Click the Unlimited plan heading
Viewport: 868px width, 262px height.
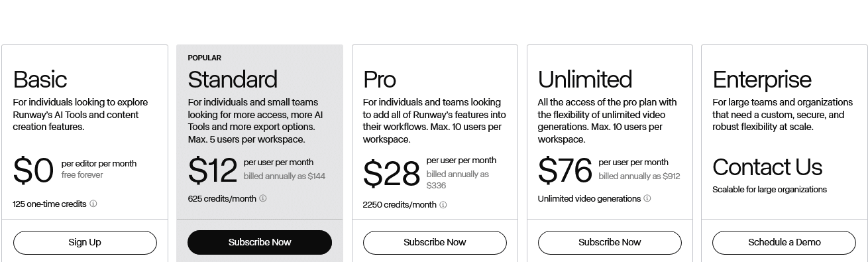click(x=585, y=80)
